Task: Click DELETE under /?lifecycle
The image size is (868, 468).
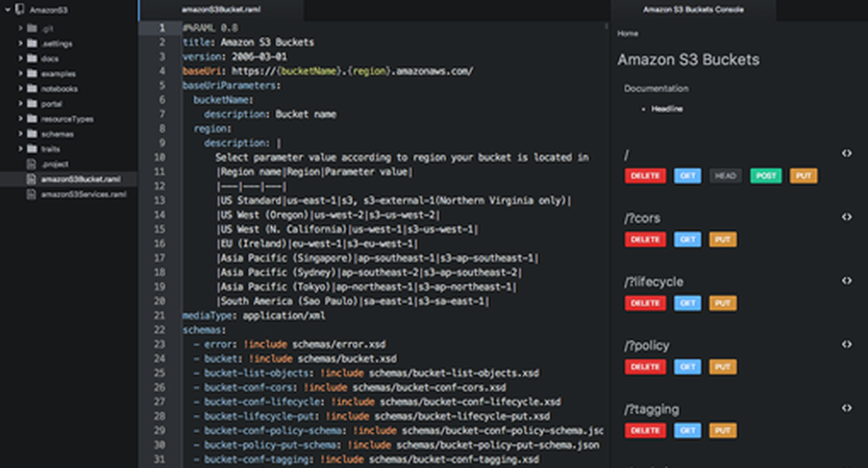Action: point(645,303)
